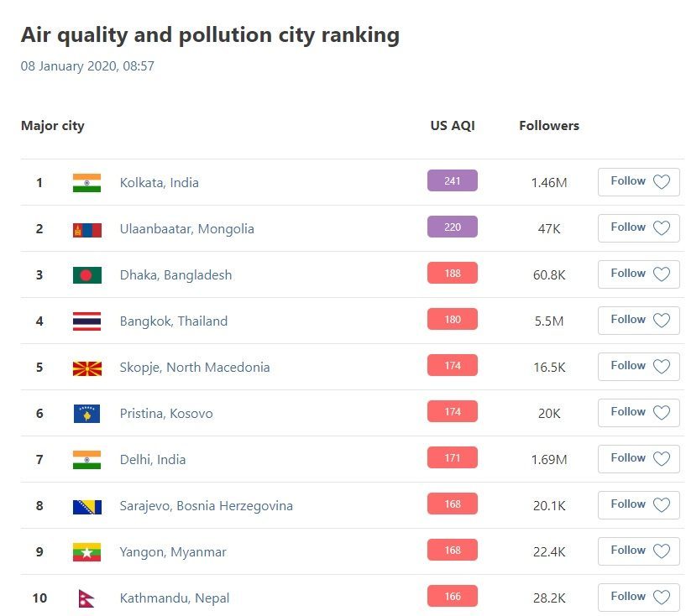The height and width of the screenshot is (616, 686).
Task: Click the India flag icon beside Kolkata
Action: 86,183
